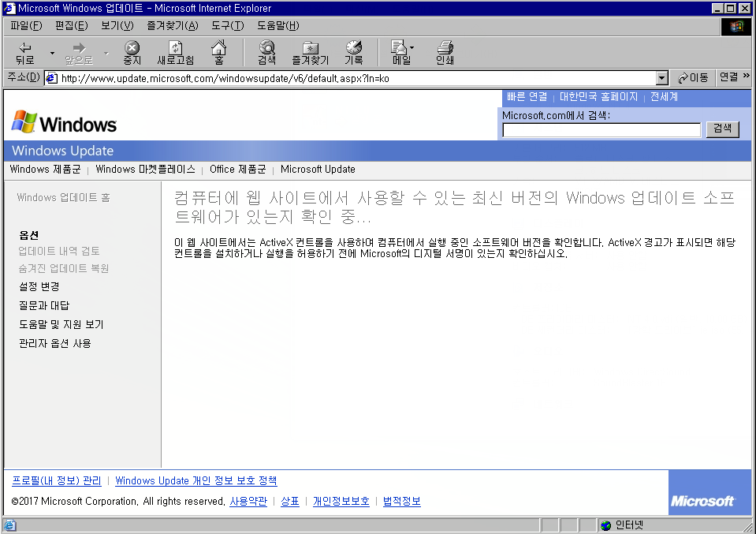This screenshot has height=534, width=756.
Task: Click the 인터넷 zone status text
Action: click(629, 525)
